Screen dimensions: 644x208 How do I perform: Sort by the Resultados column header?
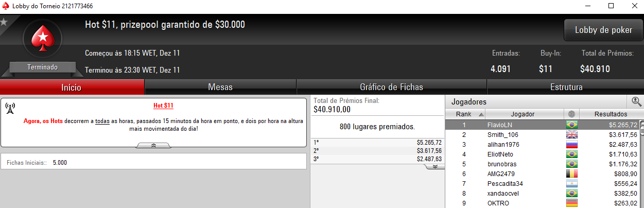click(611, 114)
